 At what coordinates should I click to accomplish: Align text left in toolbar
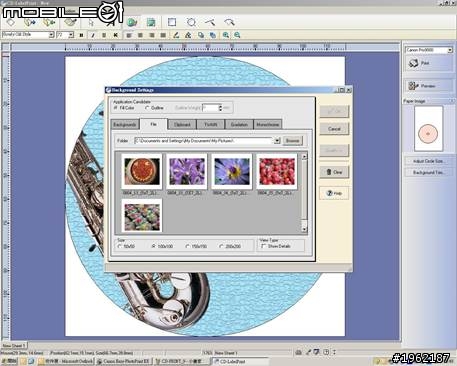(x=129, y=35)
